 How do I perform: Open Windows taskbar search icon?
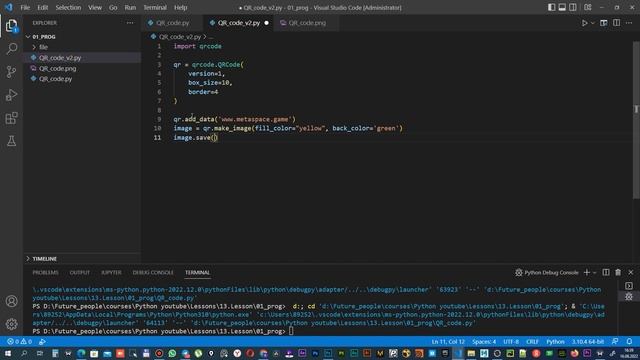pos(24,353)
